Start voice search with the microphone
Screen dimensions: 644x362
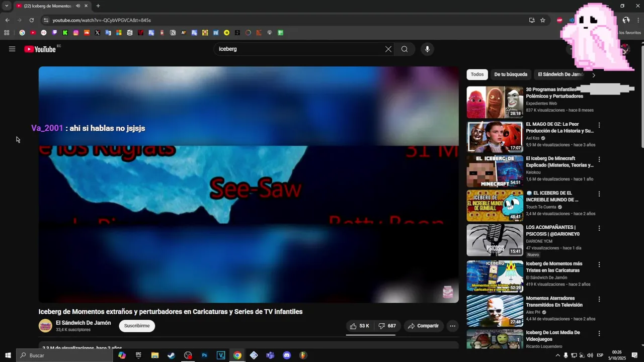(427, 49)
